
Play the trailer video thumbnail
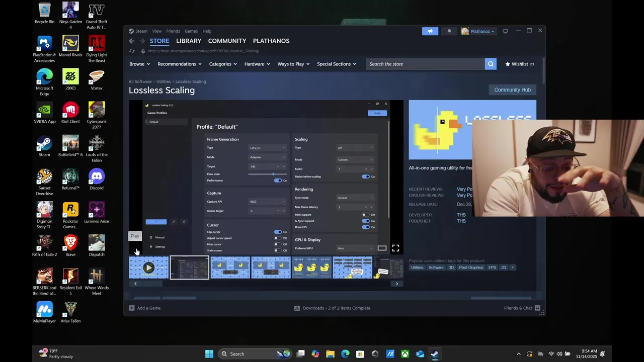coord(149,267)
